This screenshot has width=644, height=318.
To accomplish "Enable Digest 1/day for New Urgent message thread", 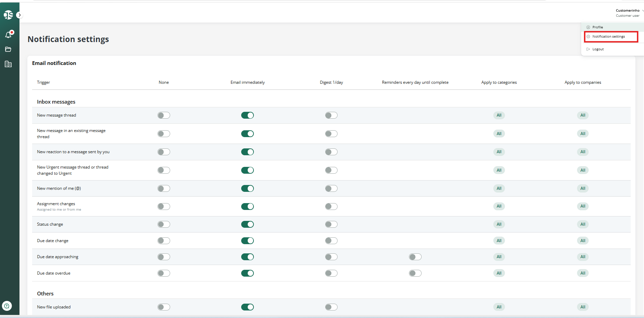I will pyautogui.click(x=331, y=170).
